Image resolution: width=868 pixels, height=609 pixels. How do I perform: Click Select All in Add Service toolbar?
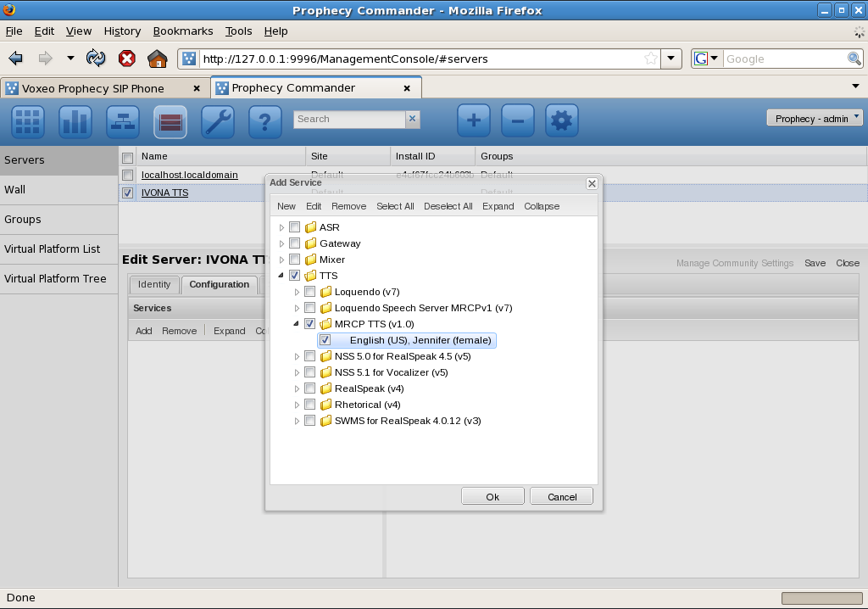tap(395, 206)
